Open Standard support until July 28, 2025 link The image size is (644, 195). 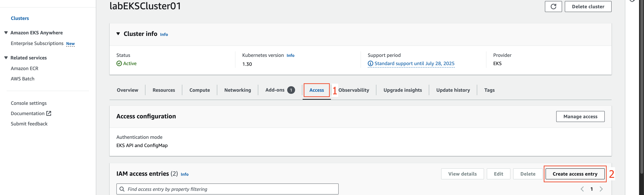pyautogui.click(x=414, y=64)
